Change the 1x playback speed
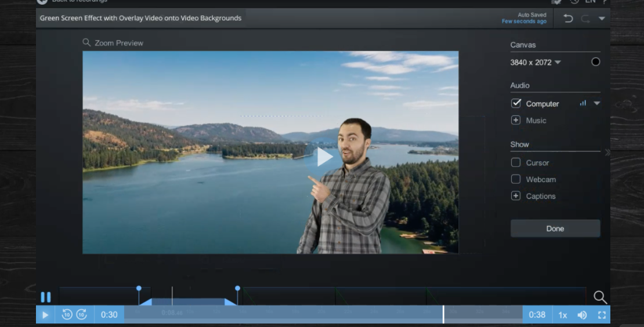 [x=563, y=315]
